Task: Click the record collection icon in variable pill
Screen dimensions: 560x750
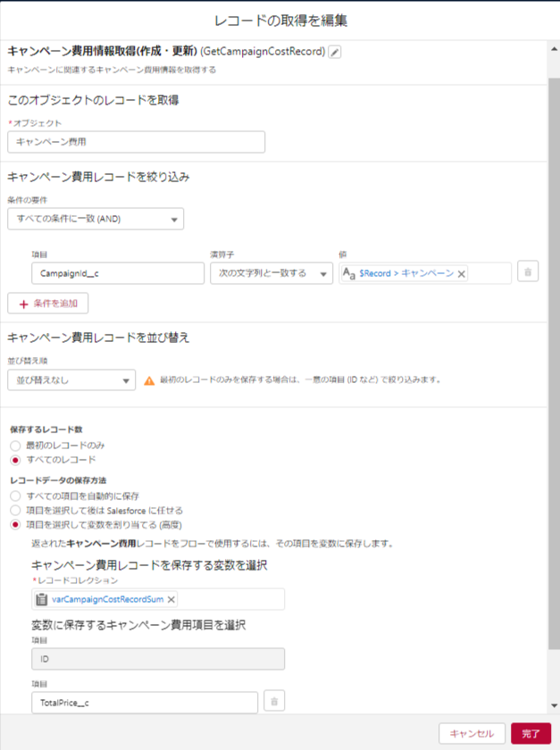Action: [x=42, y=599]
